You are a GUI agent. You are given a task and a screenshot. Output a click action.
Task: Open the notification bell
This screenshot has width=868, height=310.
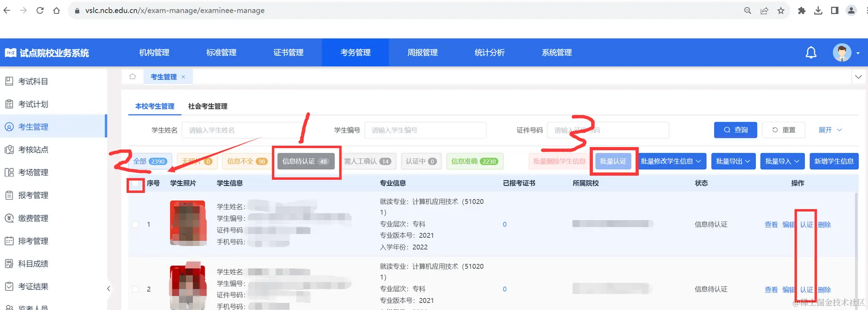pyautogui.click(x=811, y=53)
